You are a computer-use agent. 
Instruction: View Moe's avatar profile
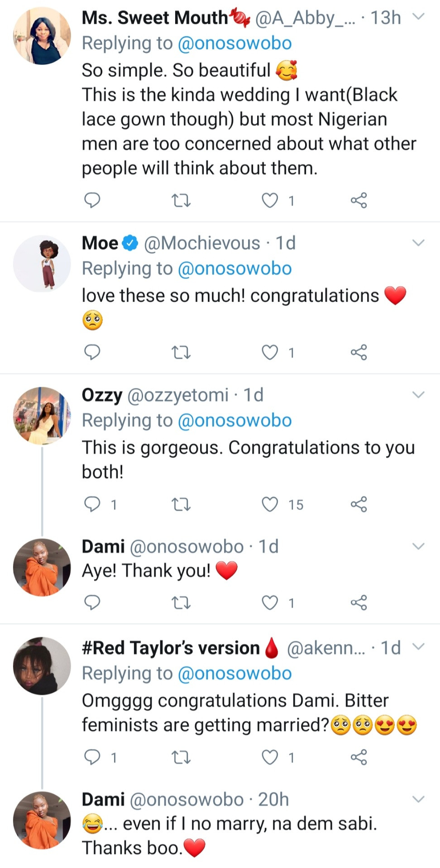(x=42, y=264)
